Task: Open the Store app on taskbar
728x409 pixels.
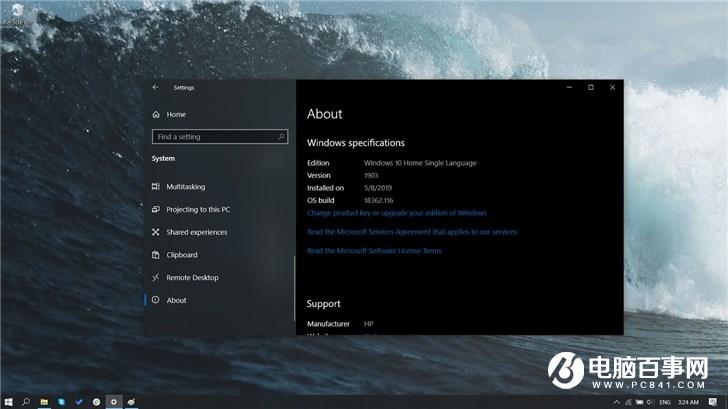Action: tap(61, 402)
